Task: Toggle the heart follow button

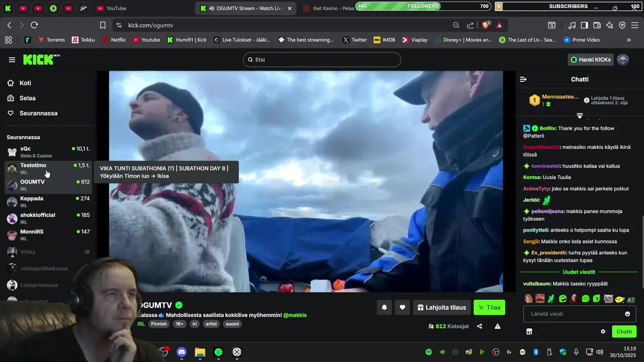Action: click(403, 307)
